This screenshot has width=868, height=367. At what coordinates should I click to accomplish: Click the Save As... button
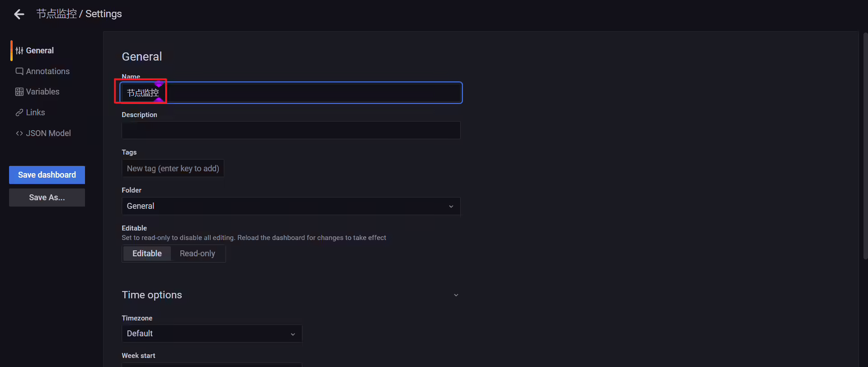click(x=47, y=198)
